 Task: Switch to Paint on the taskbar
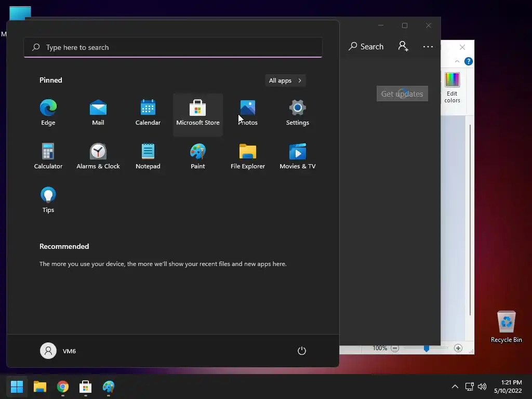coord(109,387)
